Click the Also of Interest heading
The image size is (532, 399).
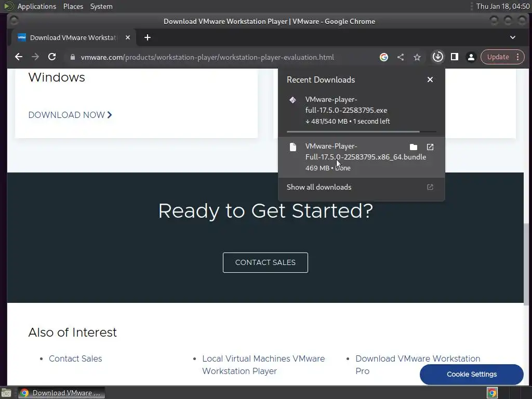pyautogui.click(x=72, y=332)
